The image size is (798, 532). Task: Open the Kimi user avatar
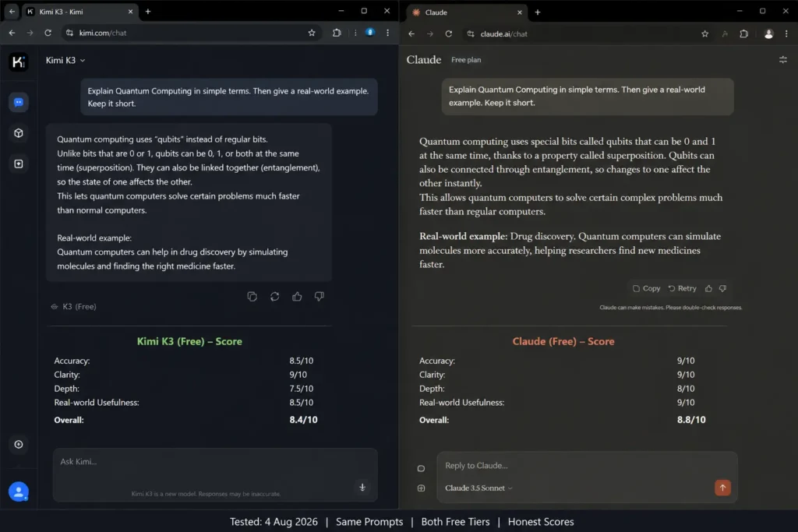[19, 491]
